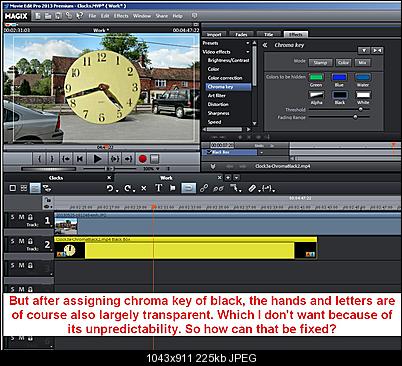
Task: Open the Edit menu
Action: (x=105, y=16)
